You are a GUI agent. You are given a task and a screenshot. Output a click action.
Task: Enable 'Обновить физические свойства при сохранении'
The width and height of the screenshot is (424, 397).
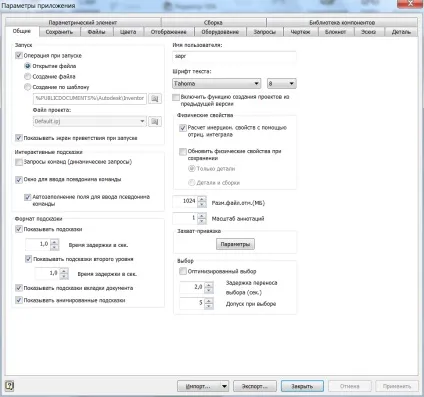pyautogui.click(x=183, y=152)
